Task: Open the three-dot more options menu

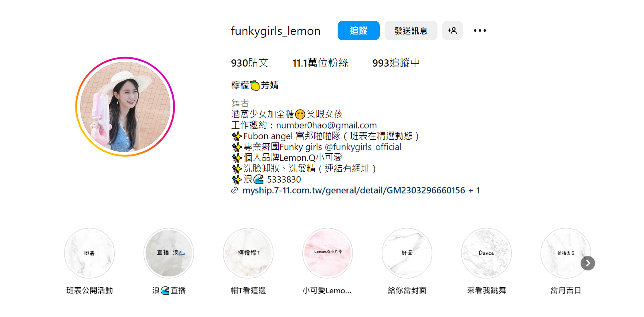Action: pos(480,30)
